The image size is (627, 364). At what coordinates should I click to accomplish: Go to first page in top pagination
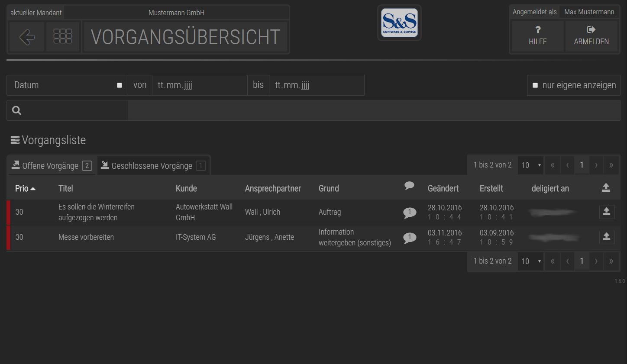coord(553,165)
